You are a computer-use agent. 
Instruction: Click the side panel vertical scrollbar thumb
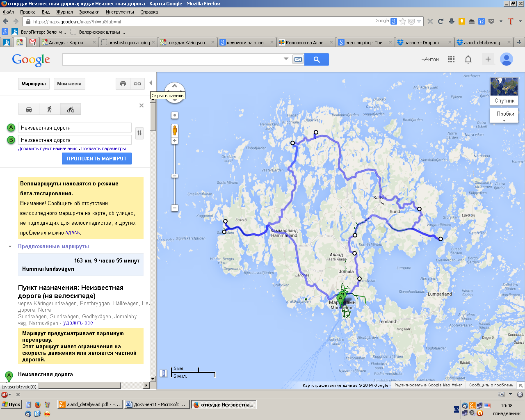[153, 116]
